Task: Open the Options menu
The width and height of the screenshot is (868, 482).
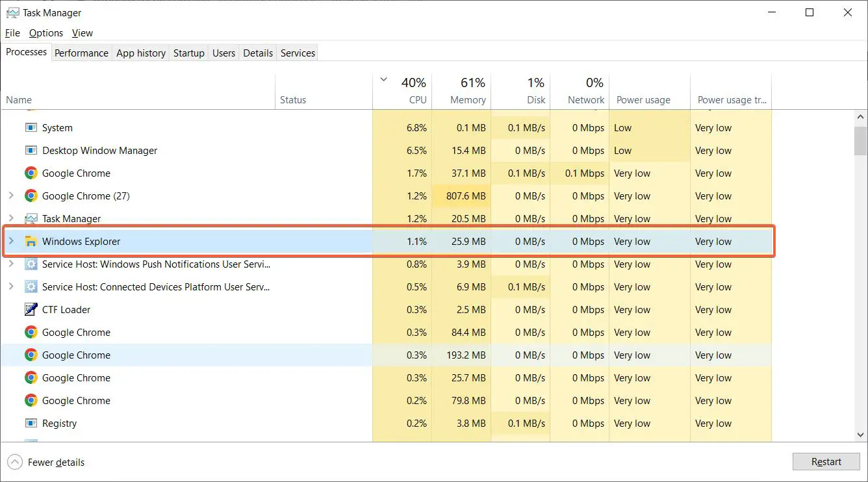Action: click(x=46, y=33)
